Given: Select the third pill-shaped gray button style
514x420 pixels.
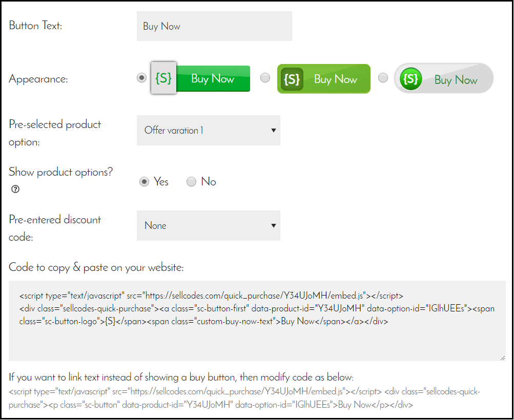Looking at the screenshot, I should pos(383,78).
